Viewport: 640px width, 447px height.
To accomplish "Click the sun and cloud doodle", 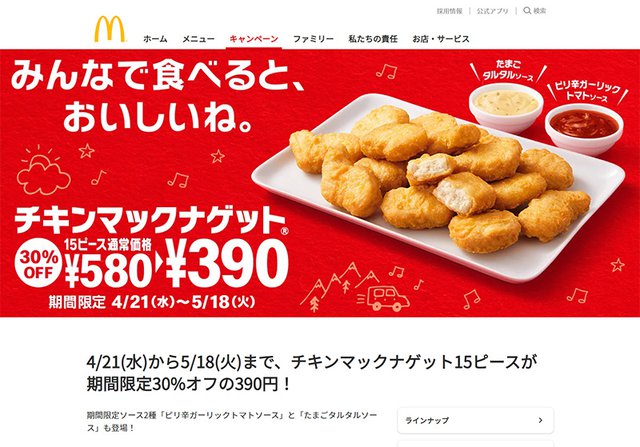I will point(43,171).
